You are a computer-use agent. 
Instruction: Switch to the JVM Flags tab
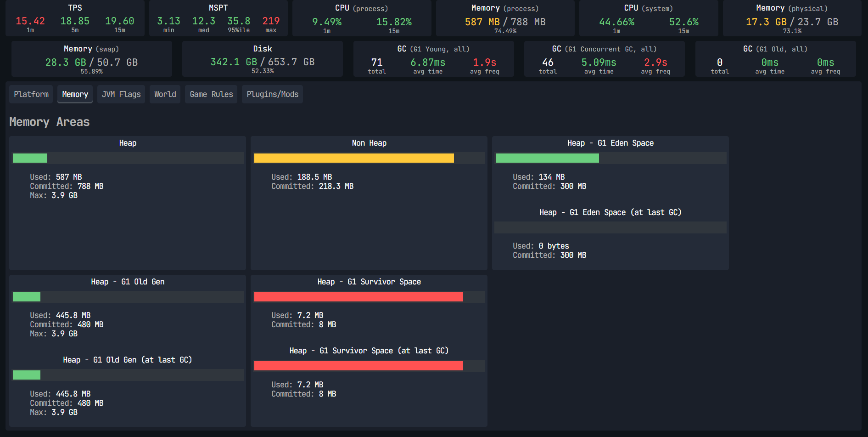(x=121, y=94)
